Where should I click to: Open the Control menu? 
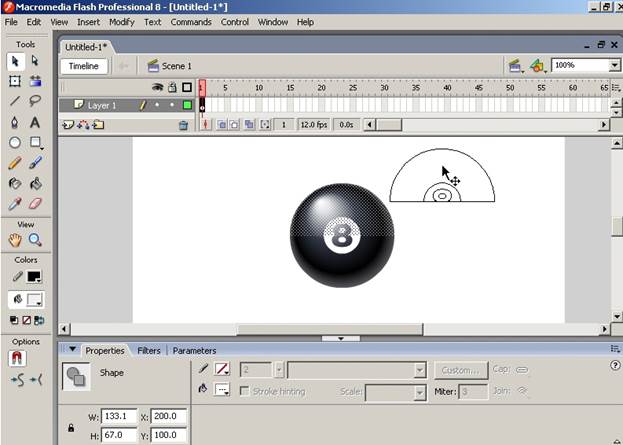234,22
